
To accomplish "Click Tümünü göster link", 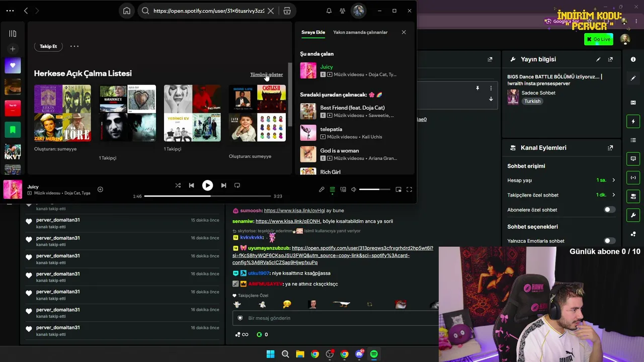I will pos(267,74).
